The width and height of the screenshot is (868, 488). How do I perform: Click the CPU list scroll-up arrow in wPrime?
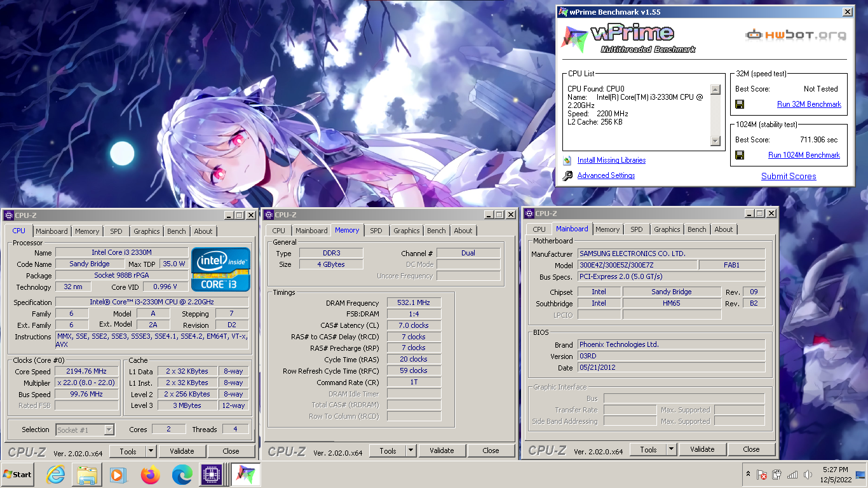[715, 90]
